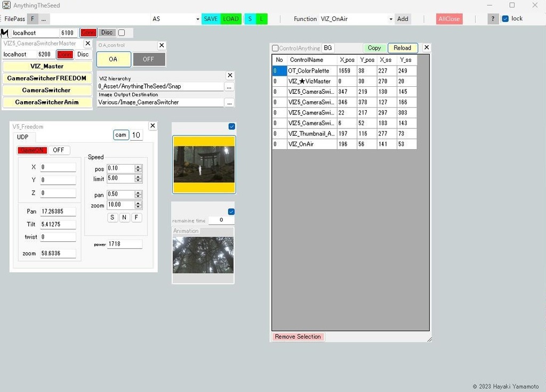Screen dimensions: 546x392
Task: Close the ControlAnything panel
Action: [427, 47]
